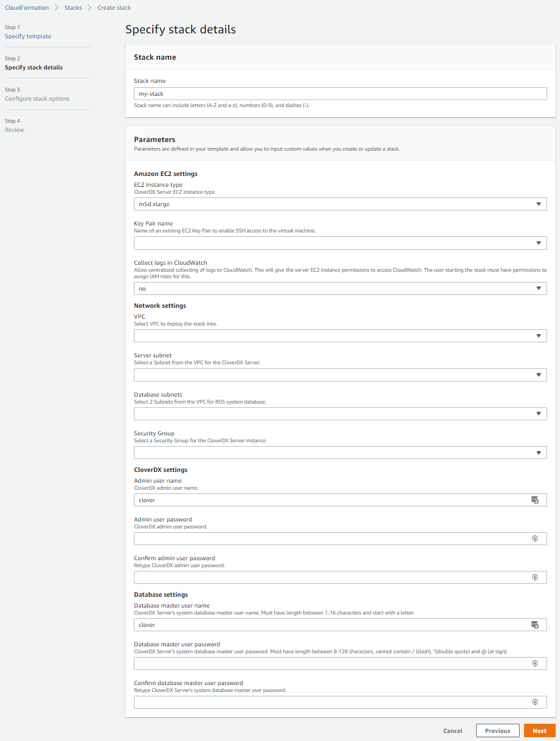Click the Previous button
Screen dimensions: 560x741
coord(497,730)
